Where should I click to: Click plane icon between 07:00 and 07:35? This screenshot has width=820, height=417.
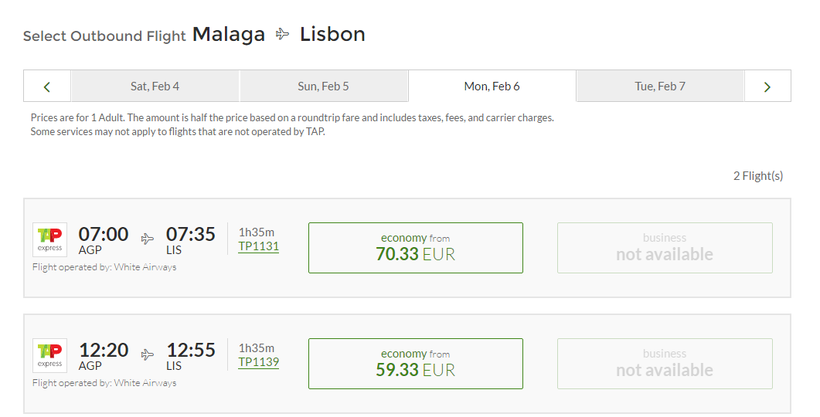tap(147, 239)
